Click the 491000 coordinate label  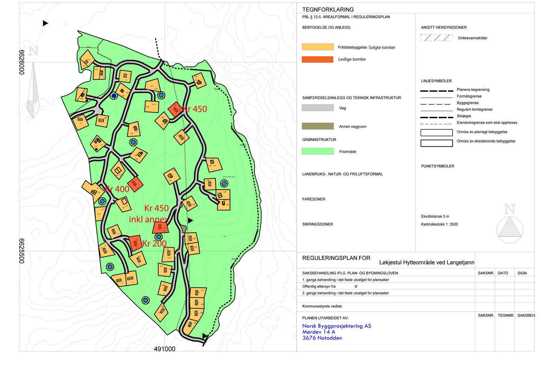[164, 349]
